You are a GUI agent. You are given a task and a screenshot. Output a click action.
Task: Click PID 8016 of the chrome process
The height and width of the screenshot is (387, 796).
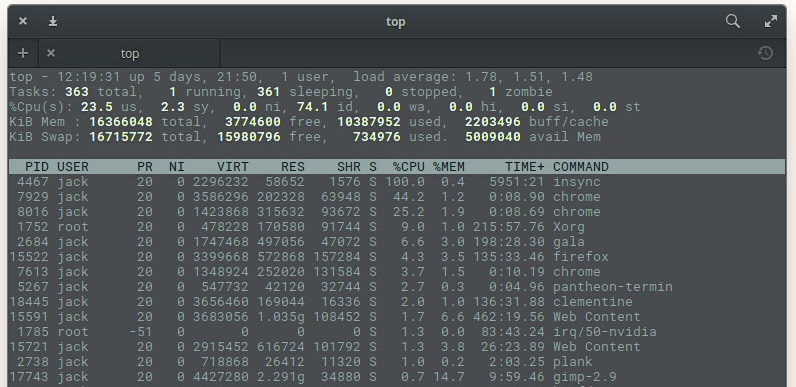coord(32,212)
